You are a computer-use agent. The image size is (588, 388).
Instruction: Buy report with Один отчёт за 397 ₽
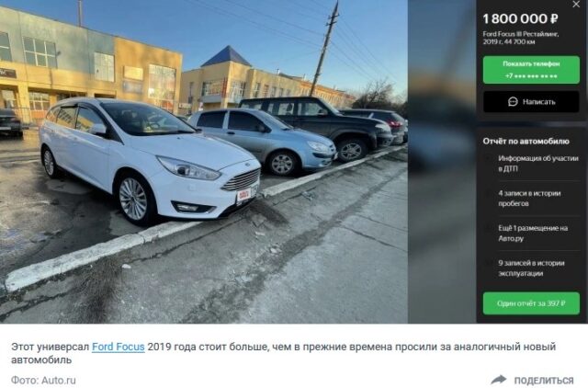[x=531, y=303]
